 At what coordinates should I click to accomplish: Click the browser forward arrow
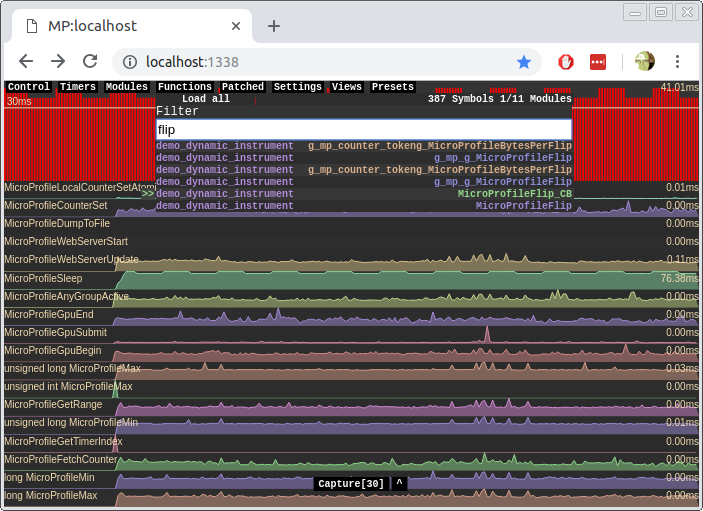(58, 62)
